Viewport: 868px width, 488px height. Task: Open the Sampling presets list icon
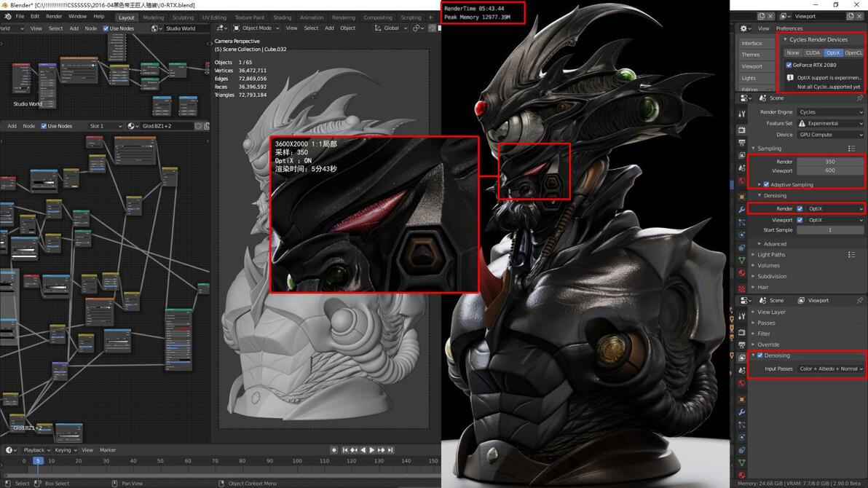tap(851, 149)
